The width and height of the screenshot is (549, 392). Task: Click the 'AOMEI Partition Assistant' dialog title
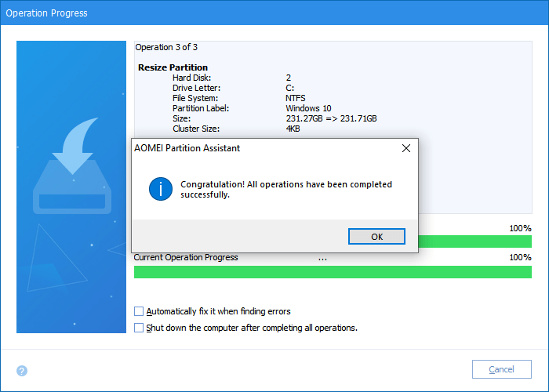tap(187, 148)
